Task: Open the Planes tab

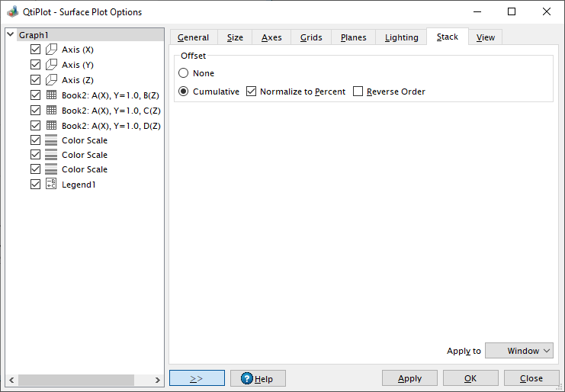Action: (353, 37)
